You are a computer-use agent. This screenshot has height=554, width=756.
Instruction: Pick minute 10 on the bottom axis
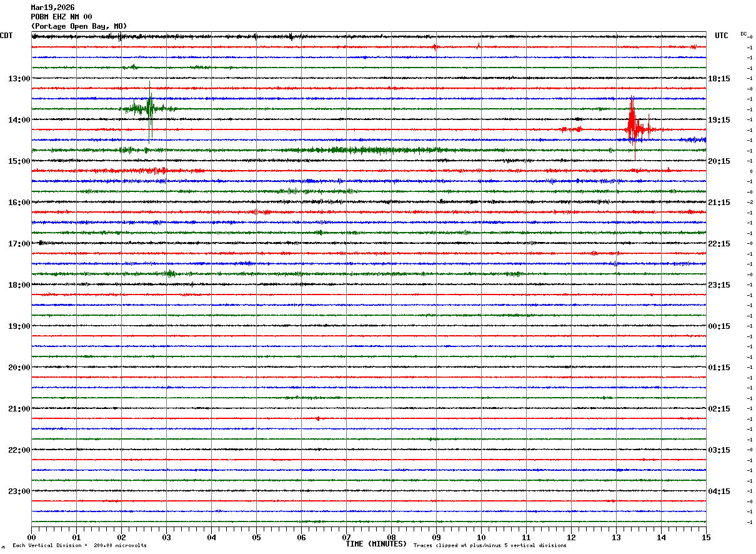481,536
